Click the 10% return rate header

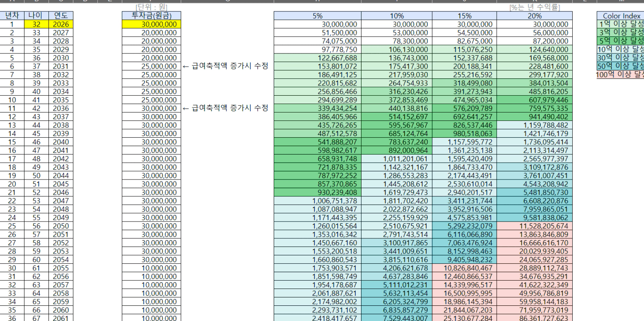396,16
